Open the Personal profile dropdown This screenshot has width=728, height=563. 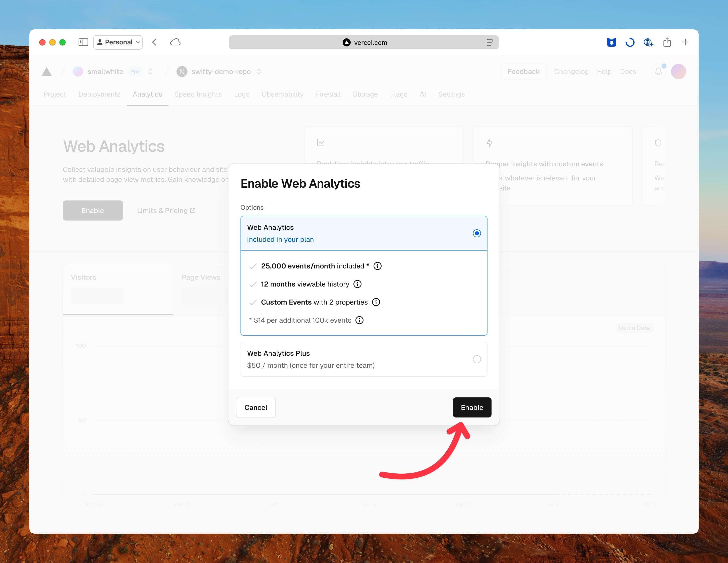tap(118, 42)
